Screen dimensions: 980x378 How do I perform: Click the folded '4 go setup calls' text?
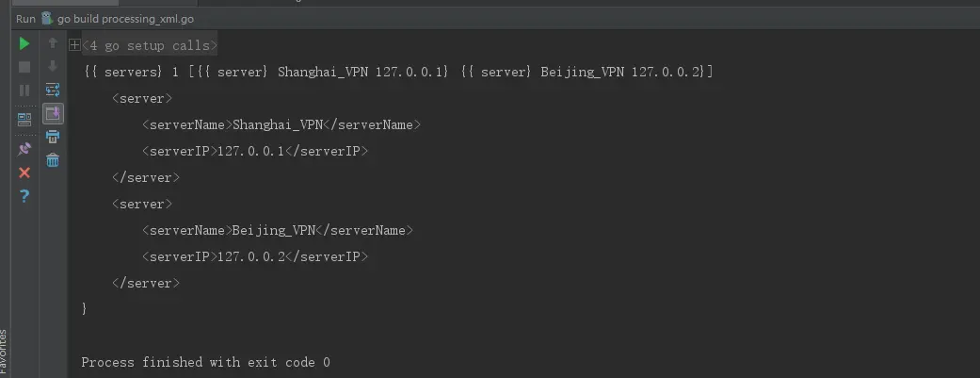pyautogui.click(x=151, y=45)
